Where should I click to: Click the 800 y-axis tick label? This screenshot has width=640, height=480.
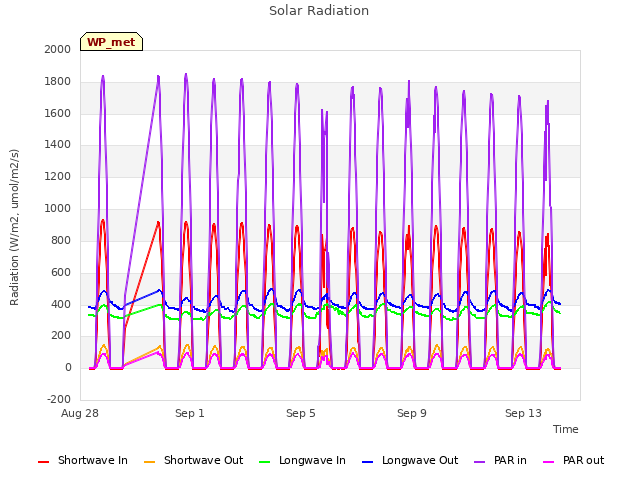(x=61, y=240)
